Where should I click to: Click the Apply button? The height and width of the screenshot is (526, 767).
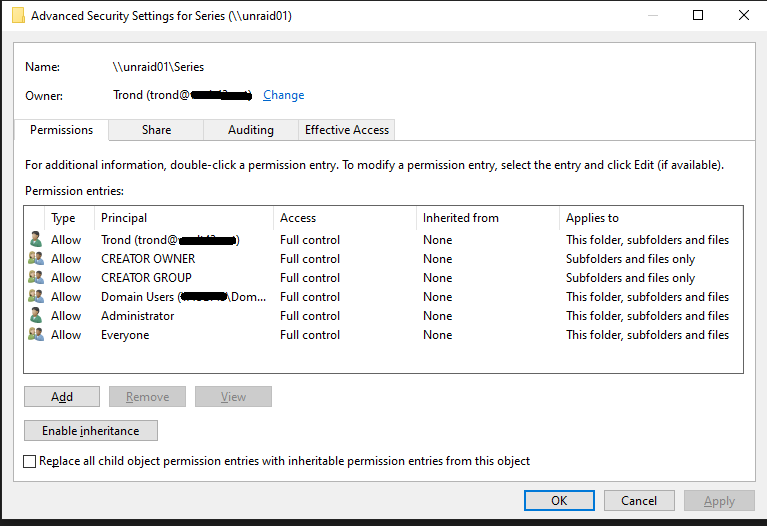719,501
